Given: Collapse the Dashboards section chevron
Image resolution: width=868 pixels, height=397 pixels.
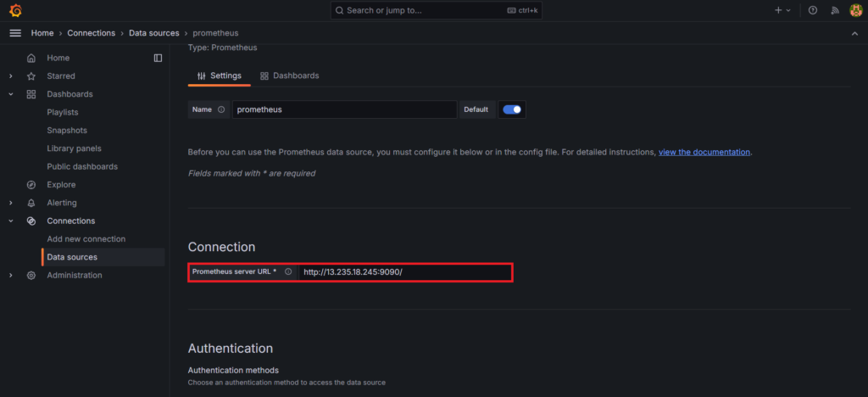Looking at the screenshot, I should pyautogui.click(x=10, y=94).
